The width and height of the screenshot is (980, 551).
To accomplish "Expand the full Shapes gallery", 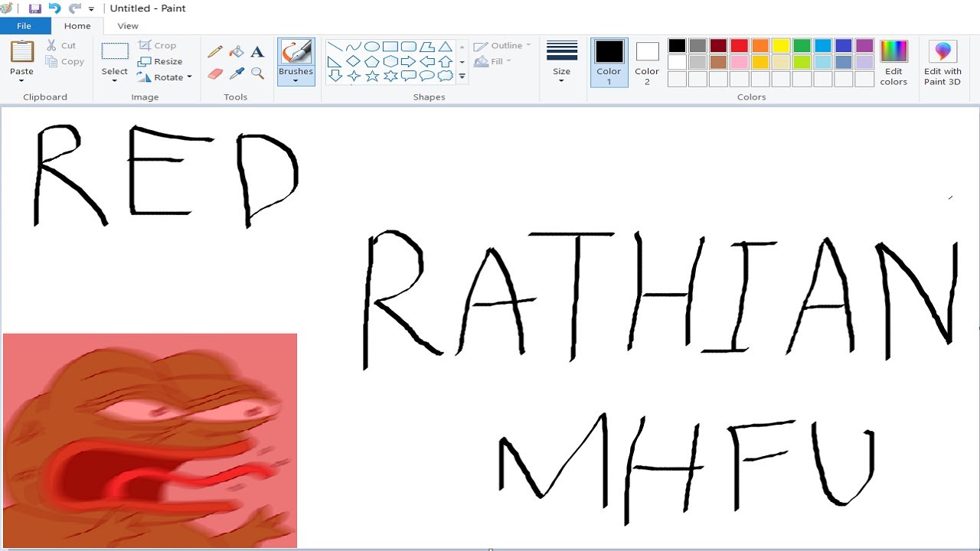I will pos(462,76).
